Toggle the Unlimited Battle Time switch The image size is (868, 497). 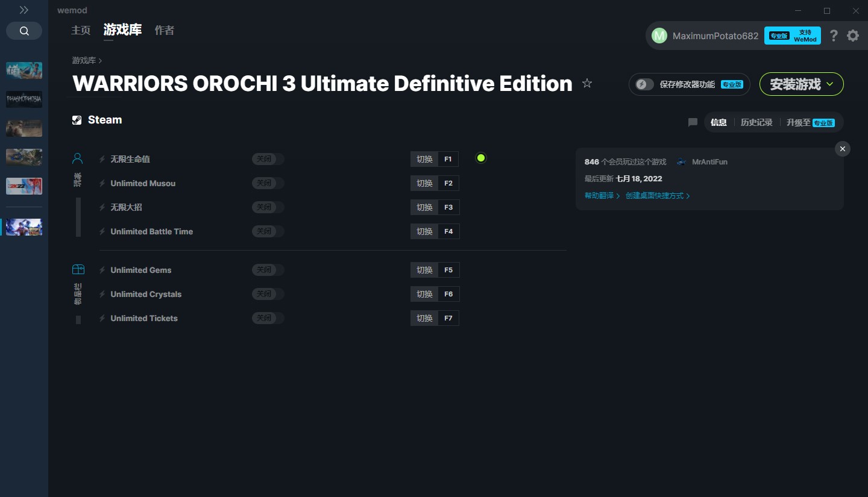tap(268, 231)
